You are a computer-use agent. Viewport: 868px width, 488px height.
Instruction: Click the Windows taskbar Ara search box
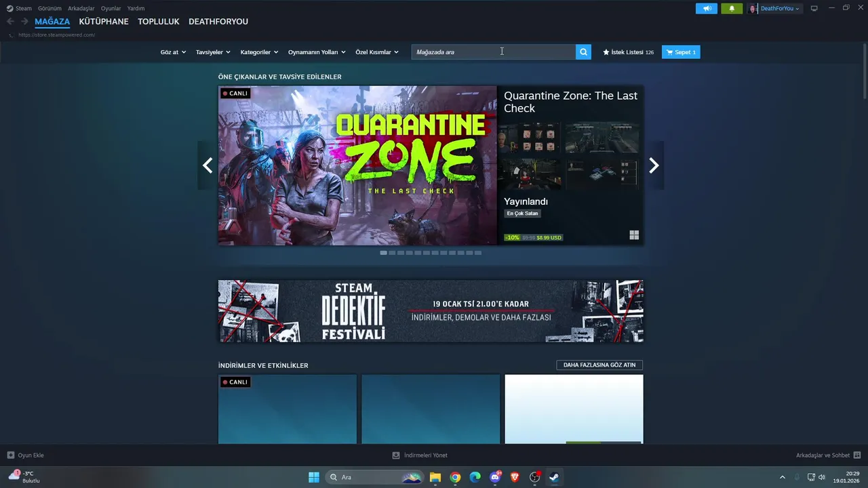click(374, 477)
